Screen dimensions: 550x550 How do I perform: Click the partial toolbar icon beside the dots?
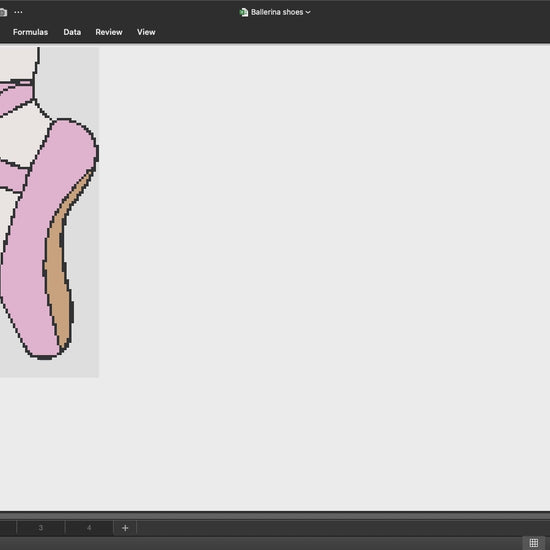pyautogui.click(x=3, y=13)
